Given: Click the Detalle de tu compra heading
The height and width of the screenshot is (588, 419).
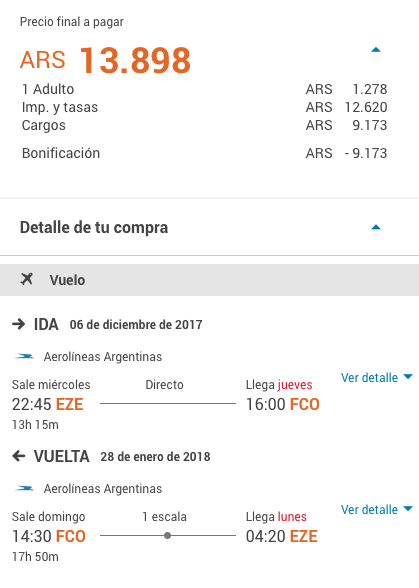Looking at the screenshot, I should [94, 228].
